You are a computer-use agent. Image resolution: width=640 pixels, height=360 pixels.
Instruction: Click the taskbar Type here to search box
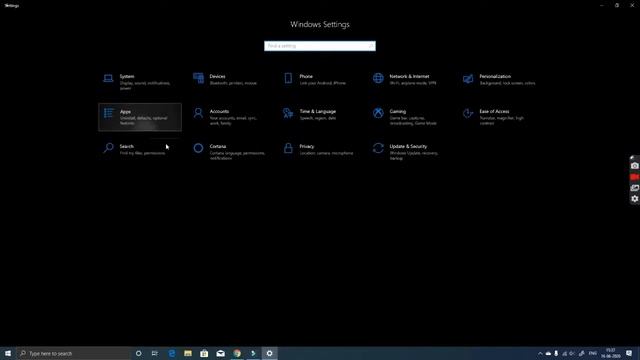coord(73,353)
